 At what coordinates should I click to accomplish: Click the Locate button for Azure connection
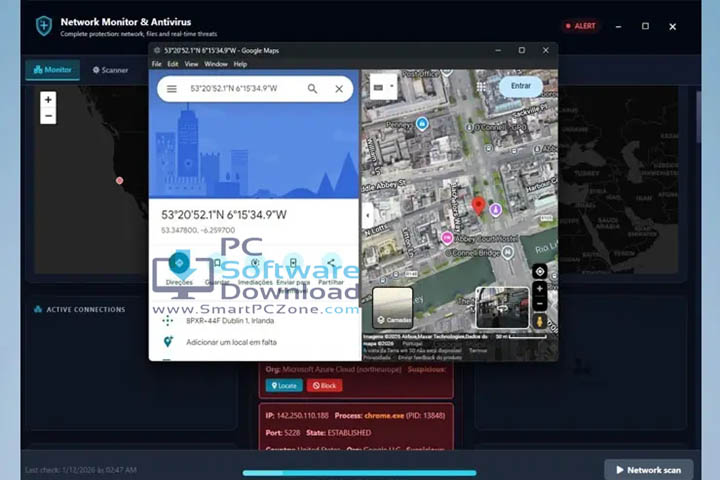284,385
